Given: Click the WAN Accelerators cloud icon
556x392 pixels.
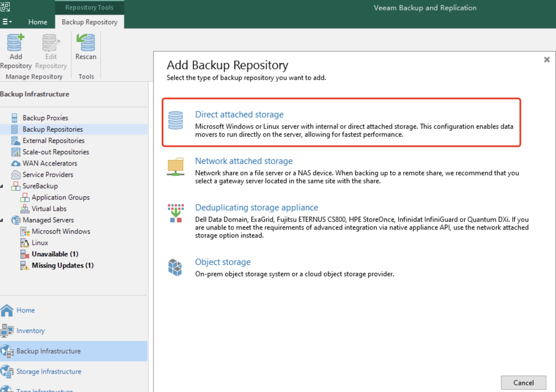Looking at the screenshot, I should click(16, 163).
